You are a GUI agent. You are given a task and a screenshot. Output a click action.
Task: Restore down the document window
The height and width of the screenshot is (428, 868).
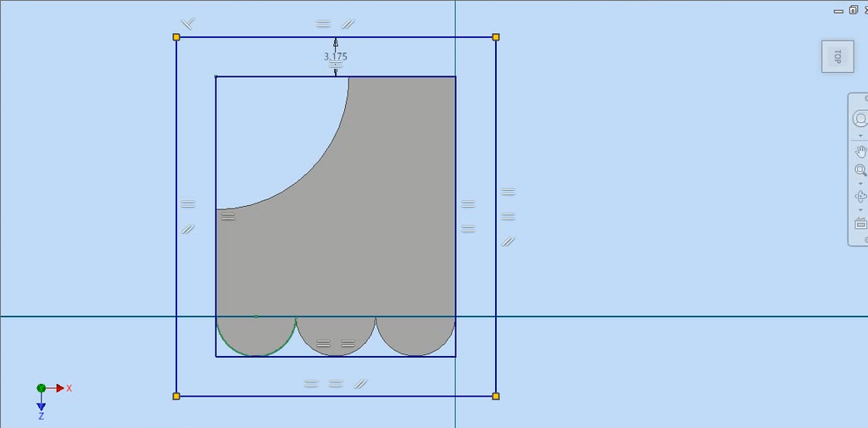click(x=853, y=10)
